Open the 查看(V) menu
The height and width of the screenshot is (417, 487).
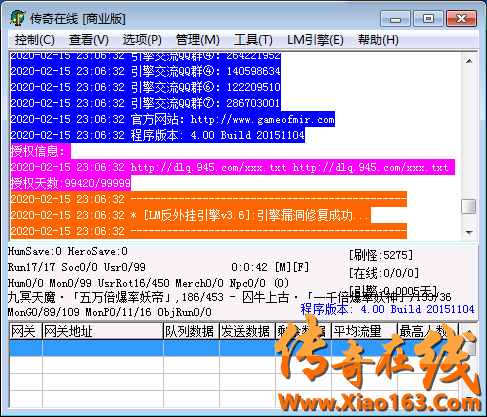(89, 40)
